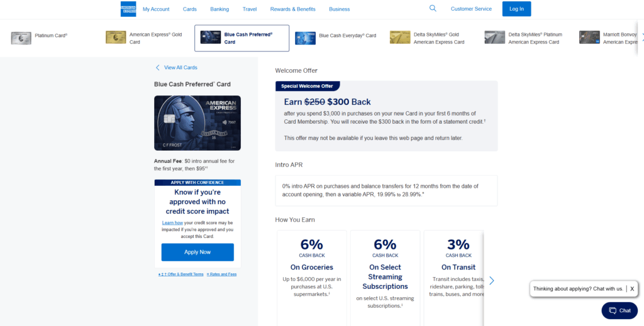Open Rates and Fees link

pos(222,274)
